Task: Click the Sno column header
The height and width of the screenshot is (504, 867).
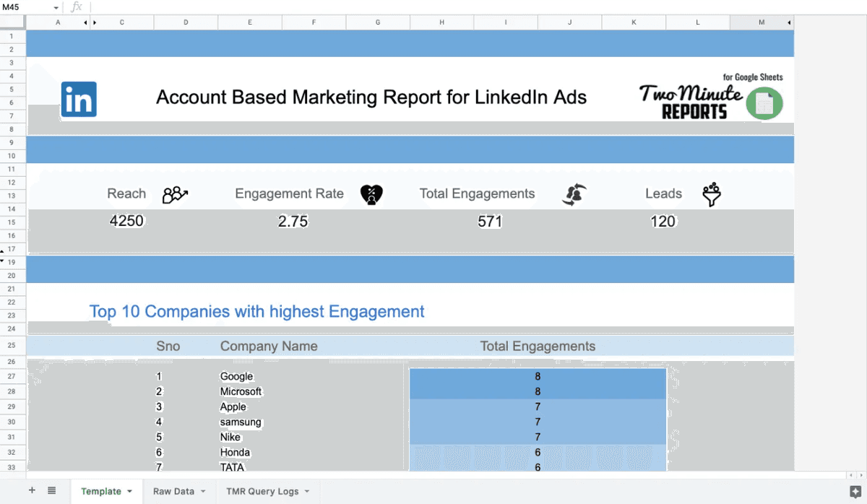Action: pyautogui.click(x=168, y=346)
